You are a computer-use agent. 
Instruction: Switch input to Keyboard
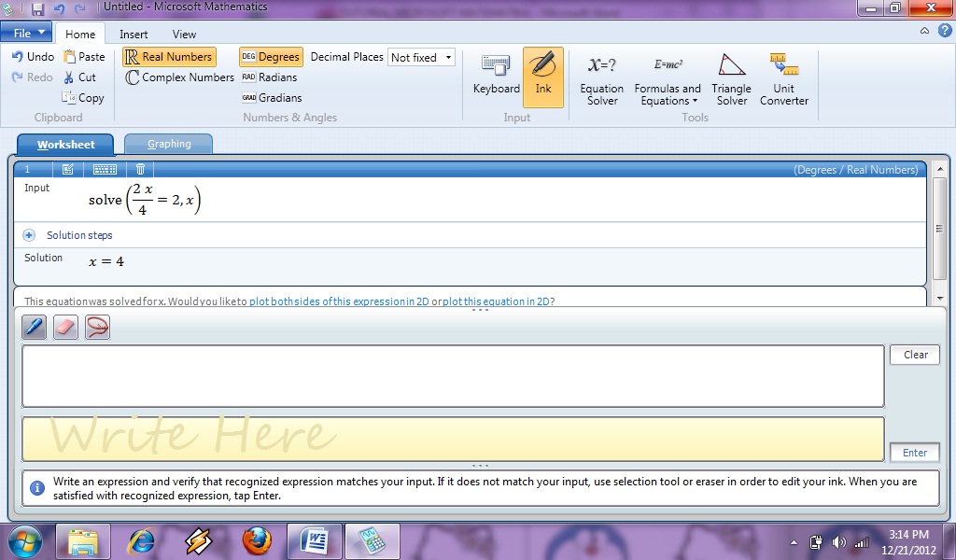[497, 75]
